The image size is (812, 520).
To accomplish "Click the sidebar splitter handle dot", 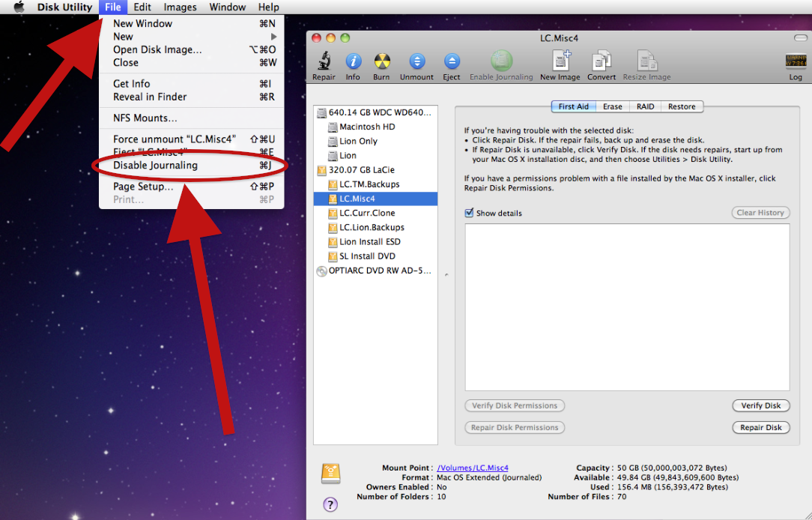I will [x=446, y=275].
